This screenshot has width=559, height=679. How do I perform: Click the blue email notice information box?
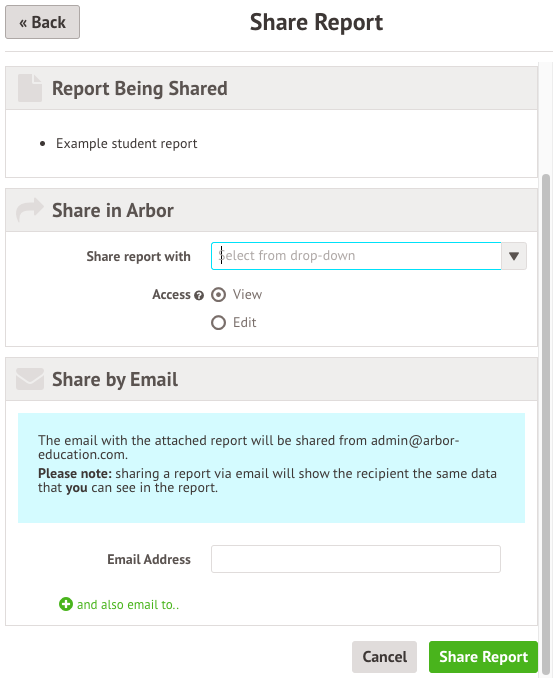pos(271,468)
